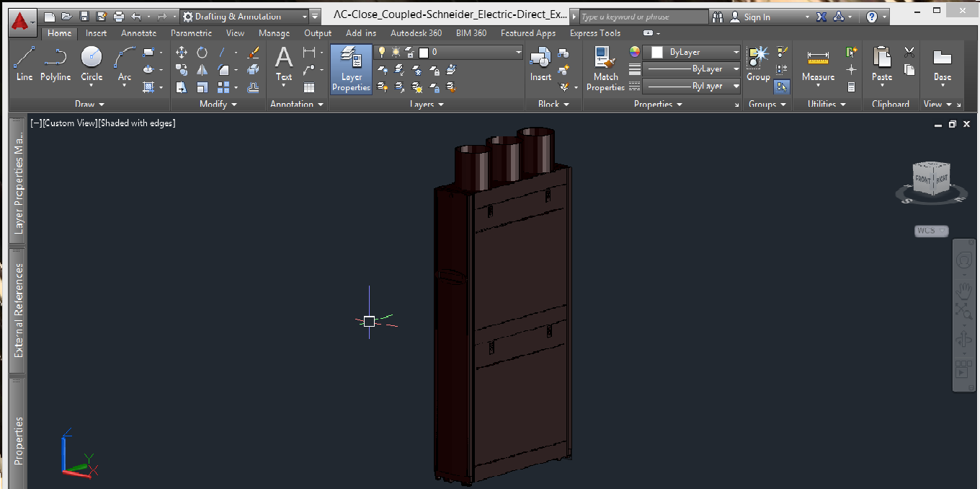
Task: Go to the Output tab
Action: [318, 33]
